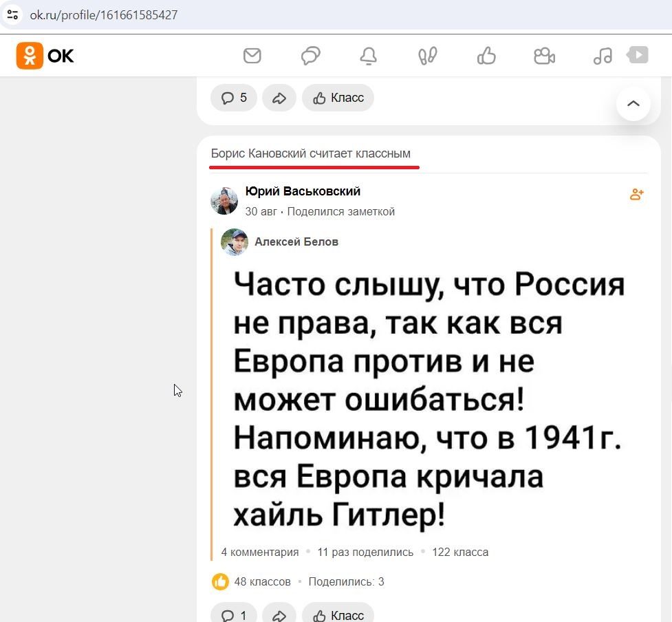Check notifications via the bell icon

click(369, 56)
